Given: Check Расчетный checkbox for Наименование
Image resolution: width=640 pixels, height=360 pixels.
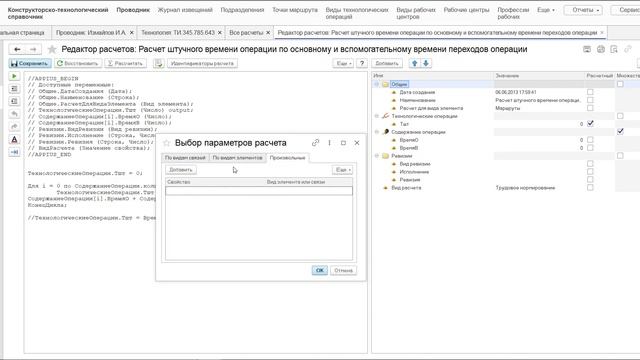Looking at the screenshot, I should (x=590, y=100).
